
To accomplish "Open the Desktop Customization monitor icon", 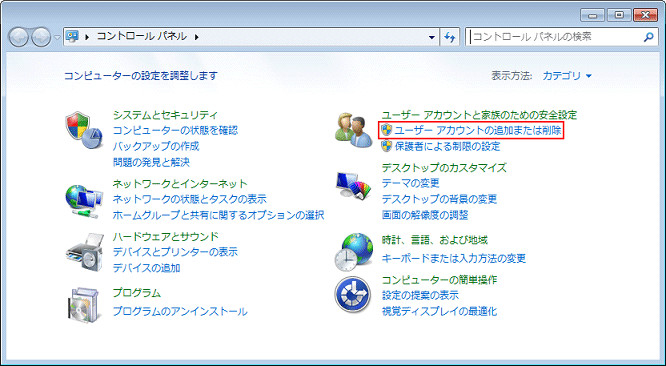I will click(x=353, y=185).
